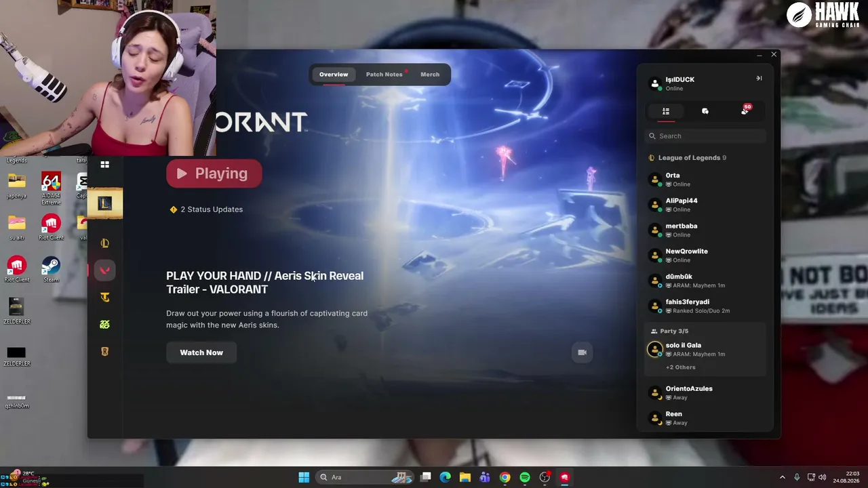Open the chat messages tab icon
Screen dimensions: 868x488
coord(705,111)
